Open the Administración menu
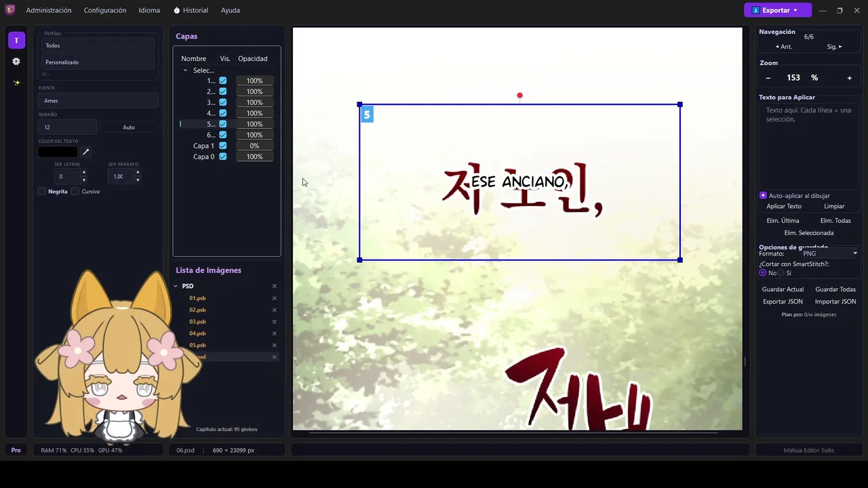 pos(49,10)
